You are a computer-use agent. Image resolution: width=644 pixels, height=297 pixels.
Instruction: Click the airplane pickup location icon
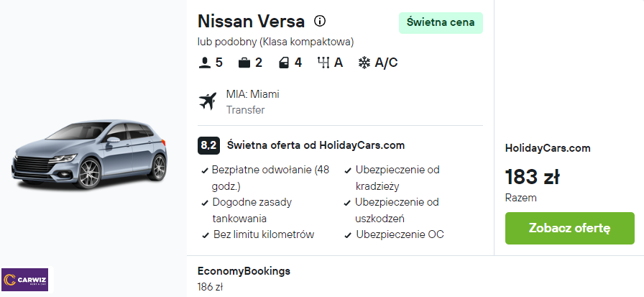pyautogui.click(x=208, y=101)
